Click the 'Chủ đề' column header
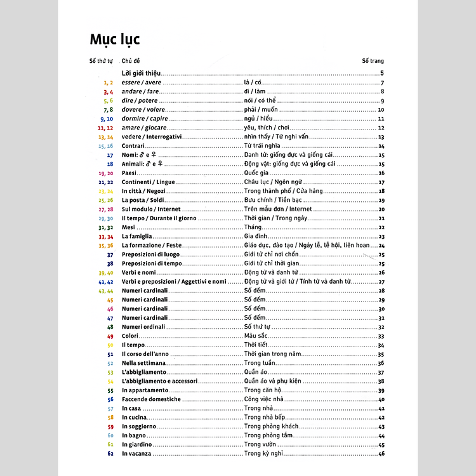This screenshot has height=476, width=476. click(x=131, y=61)
